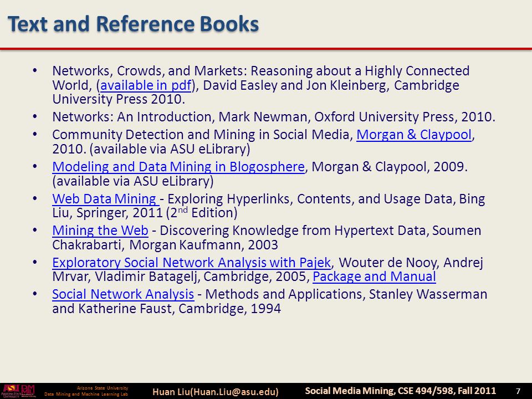Click the DMML lab logo in footer
This screenshot has width=532, height=399.
(28, 391)
